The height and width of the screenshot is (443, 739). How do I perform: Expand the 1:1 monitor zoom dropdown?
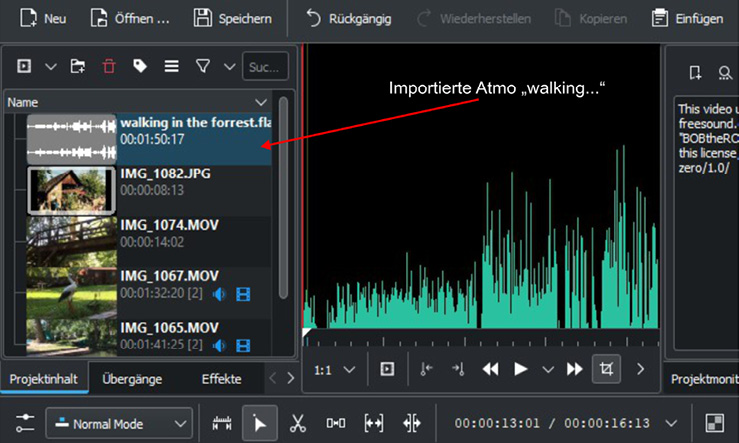click(x=335, y=369)
